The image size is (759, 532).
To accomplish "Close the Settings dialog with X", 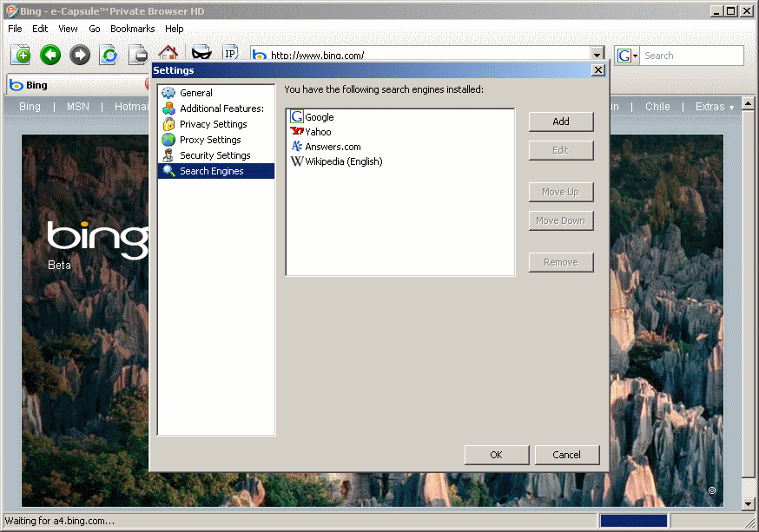I will (598, 70).
